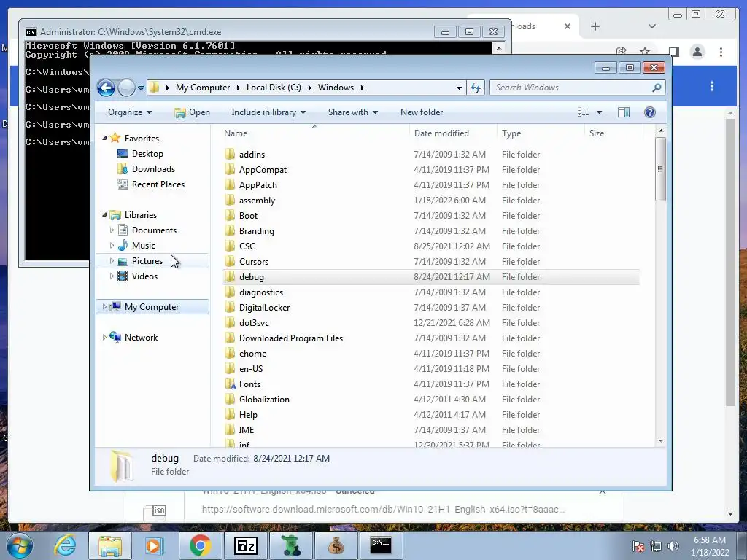Select Windows segment in address path

336,87
